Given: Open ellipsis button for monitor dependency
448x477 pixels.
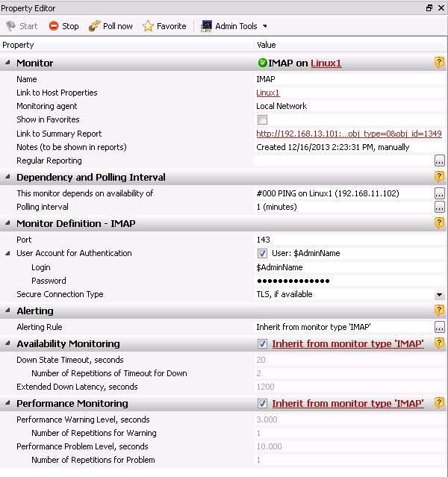Looking at the screenshot, I should pyautogui.click(x=440, y=193).
